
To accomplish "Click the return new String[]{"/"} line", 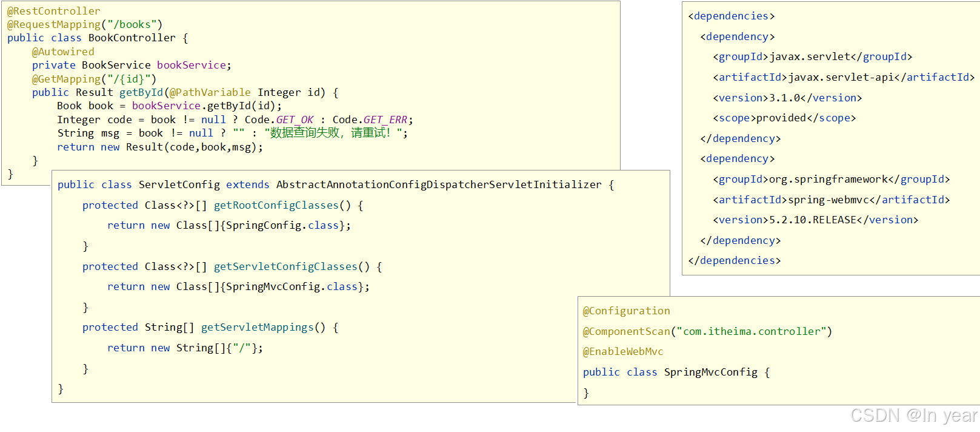I will (x=185, y=348).
